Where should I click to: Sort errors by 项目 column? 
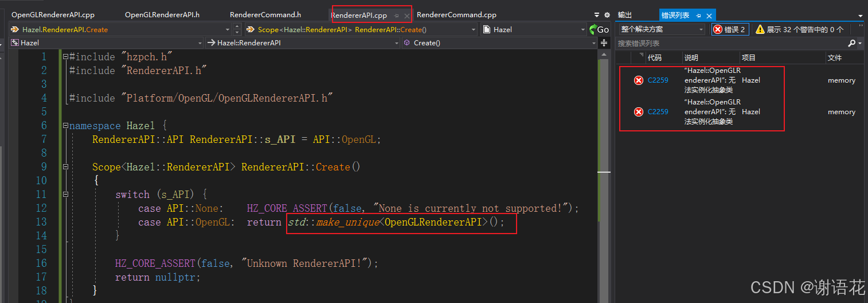click(783, 57)
